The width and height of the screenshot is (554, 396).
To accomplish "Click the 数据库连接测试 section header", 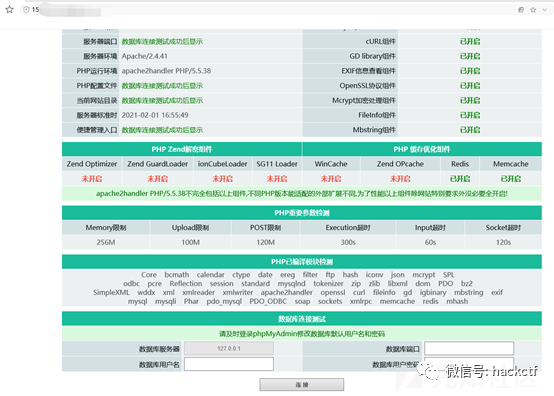I will (302, 319).
